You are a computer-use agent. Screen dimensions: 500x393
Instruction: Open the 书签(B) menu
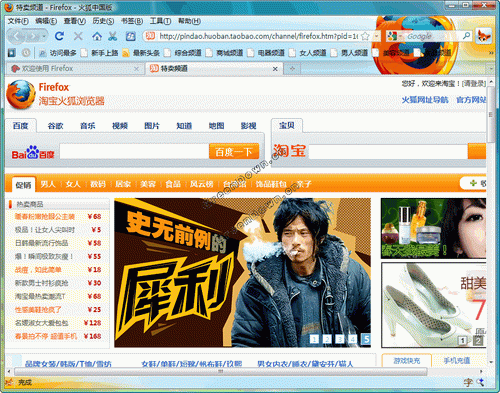[x=132, y=21]
